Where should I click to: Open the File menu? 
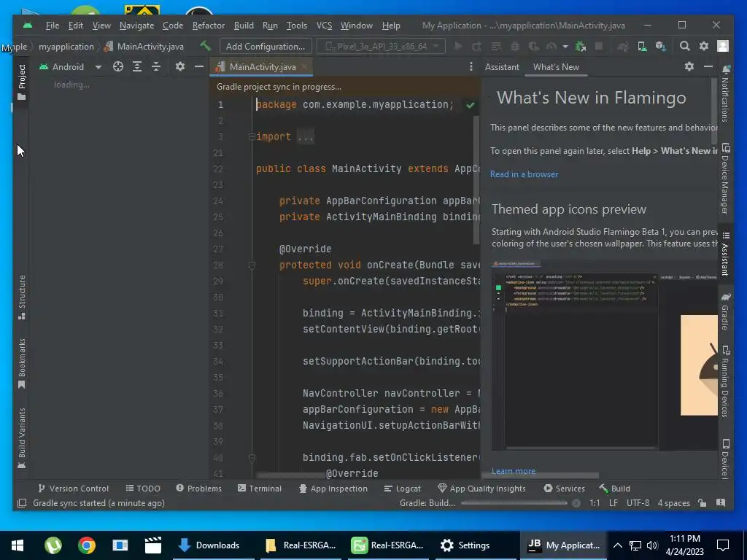[53, 26]
